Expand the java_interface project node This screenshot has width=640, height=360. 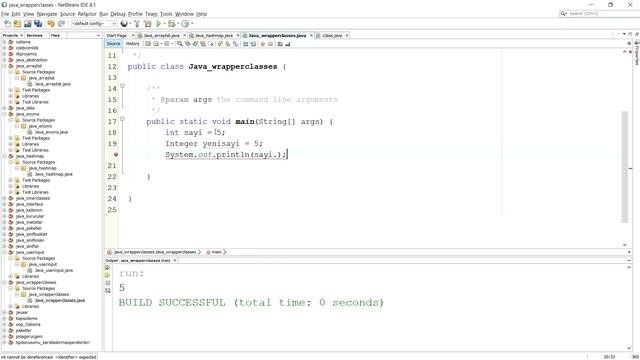click(x=4, y=204)
